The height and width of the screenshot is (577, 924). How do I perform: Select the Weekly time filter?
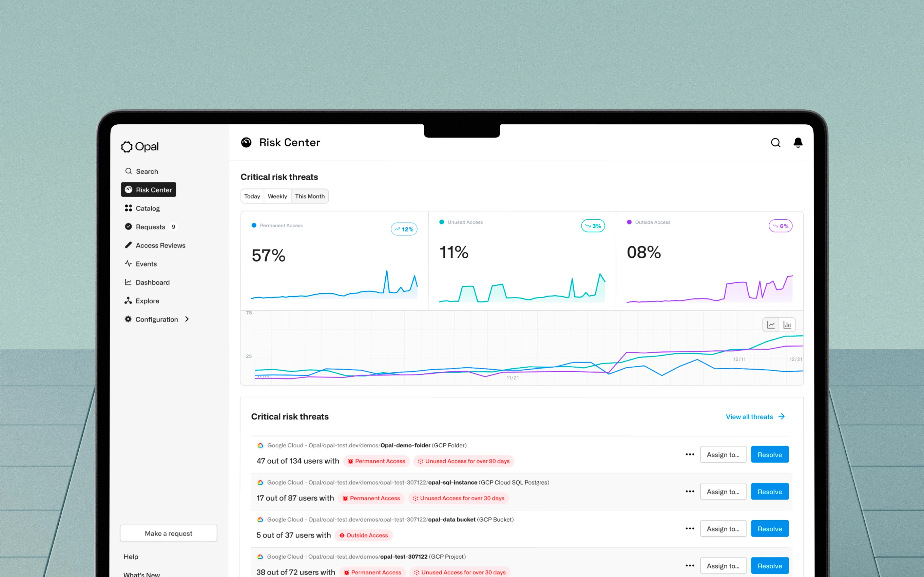[277, 196]
